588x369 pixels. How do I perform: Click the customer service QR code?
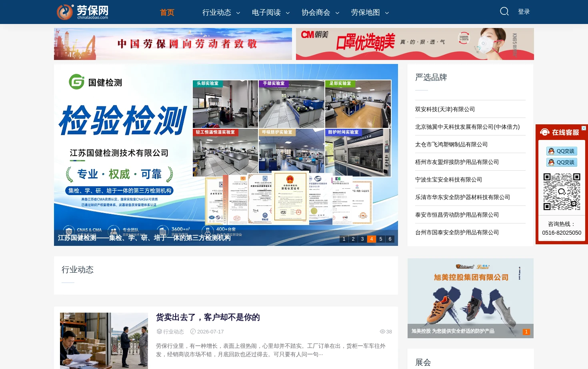pos(562,191)
